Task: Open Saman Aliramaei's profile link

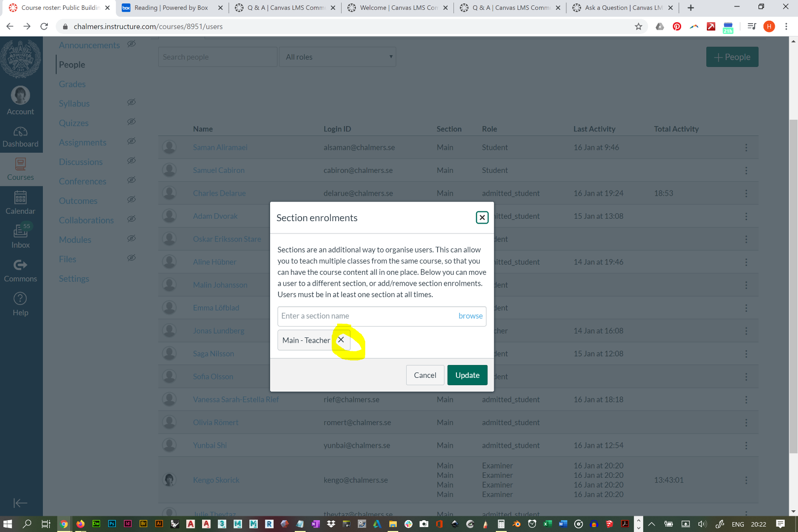Action: click(x=220, y=147)
